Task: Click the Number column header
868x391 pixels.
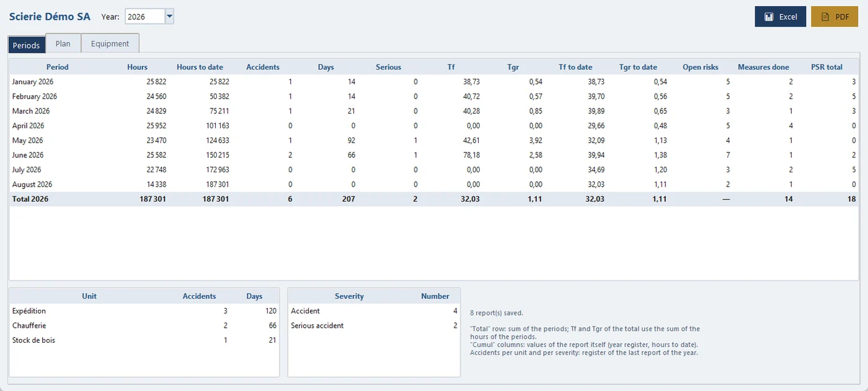Action: tap(435, 296)
